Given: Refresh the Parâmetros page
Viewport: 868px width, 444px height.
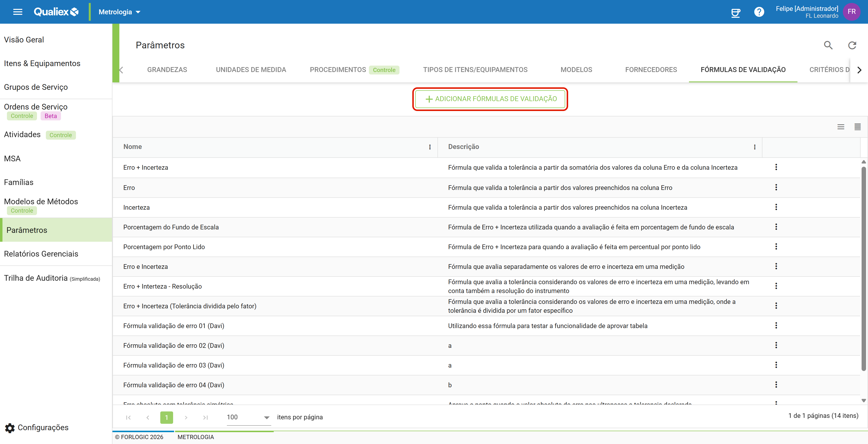Looking at the screenshot, I should 852,45.
